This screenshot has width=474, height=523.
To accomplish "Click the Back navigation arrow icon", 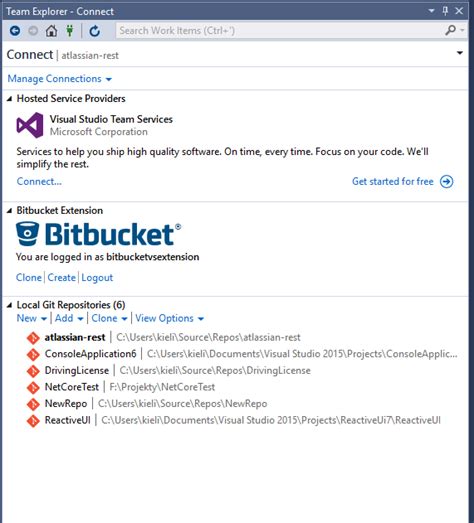I will 15,31.
